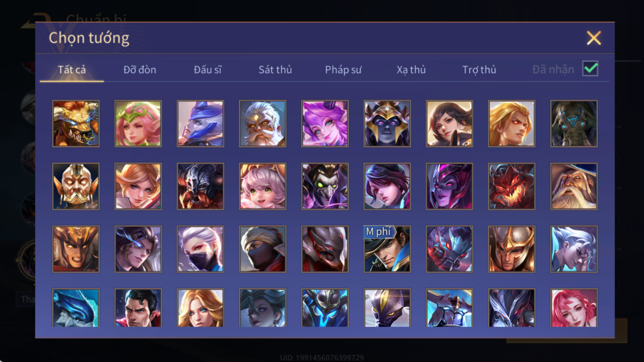Pick the white-bearded old man hero
Viewport: 644px width, 362px height.
tap(263, 124)
